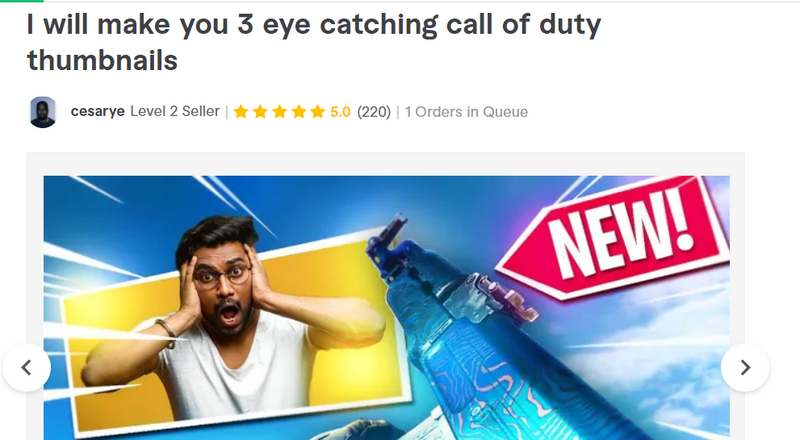Click the 5.0 rating score
This screenshot has width=800, height=440.
pyautogui.click(x=340, y=112)
